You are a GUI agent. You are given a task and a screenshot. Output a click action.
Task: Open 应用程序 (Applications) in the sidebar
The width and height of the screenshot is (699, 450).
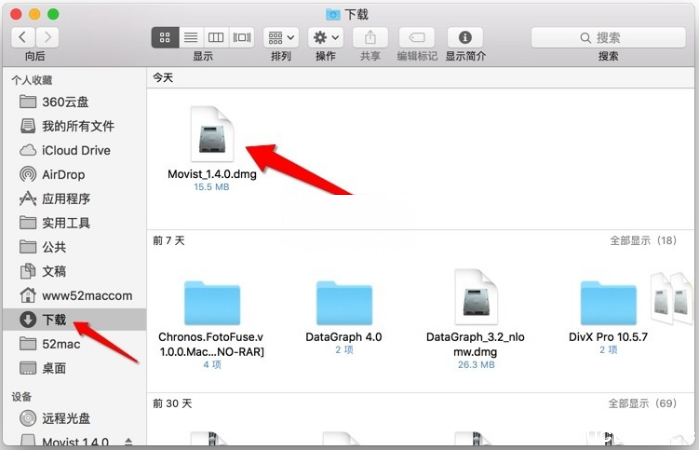coord(74,198)
